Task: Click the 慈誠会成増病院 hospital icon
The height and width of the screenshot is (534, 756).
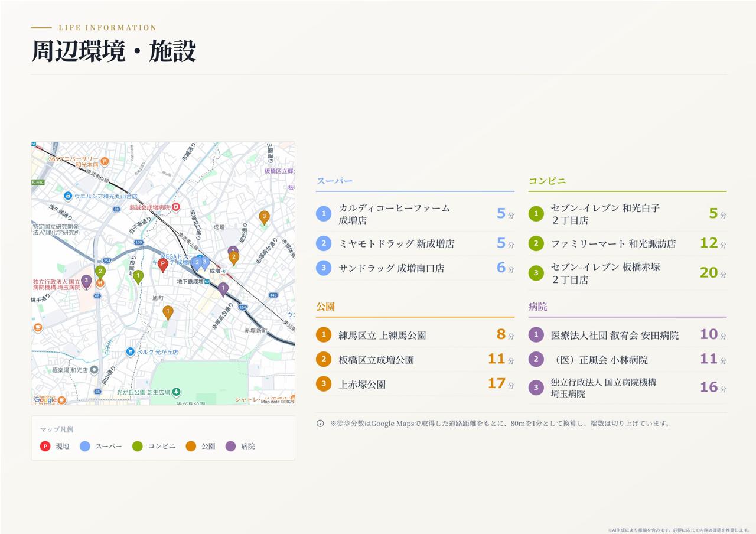Action: click(x=175, y=207)
